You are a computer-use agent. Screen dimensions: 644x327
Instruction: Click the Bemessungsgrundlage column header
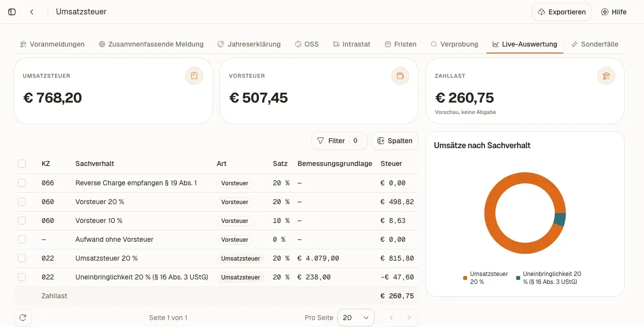(x=335, y=163)
